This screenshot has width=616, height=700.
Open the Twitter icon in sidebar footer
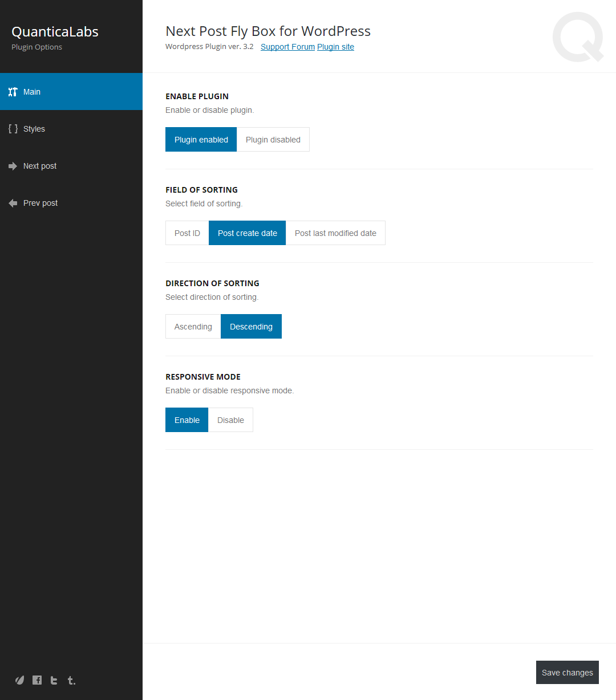click(54, 680)
